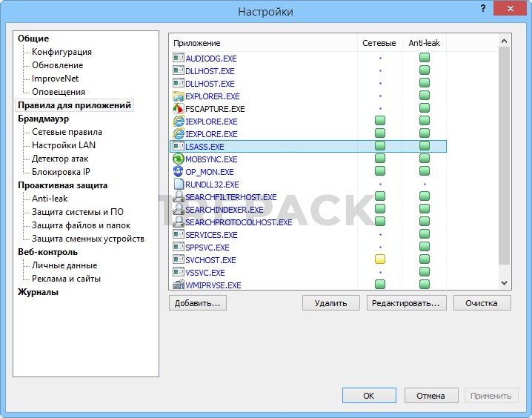Screen dimensions: 532x418
Task: Toggle the Anti-leak indicator for LSASS.EXE
Action: pyautogui.click(x=425, y=147)
